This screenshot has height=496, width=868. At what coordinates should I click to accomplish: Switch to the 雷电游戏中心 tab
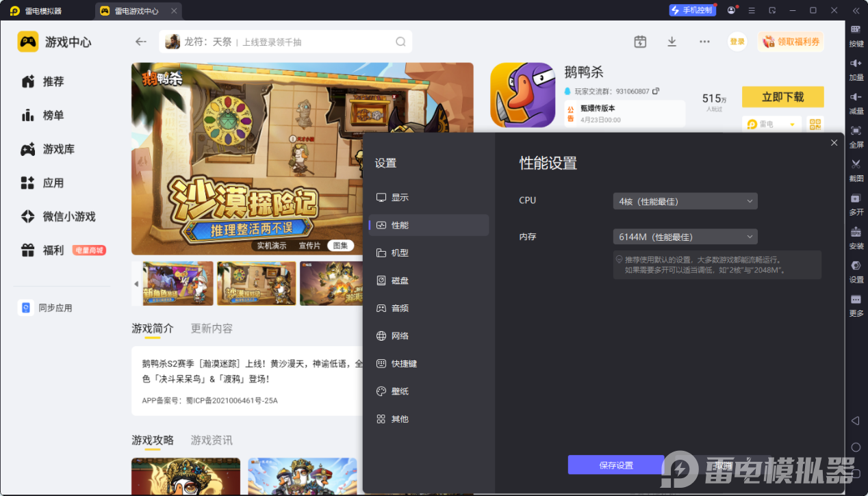pyautogui.click(x=137, y=11)
